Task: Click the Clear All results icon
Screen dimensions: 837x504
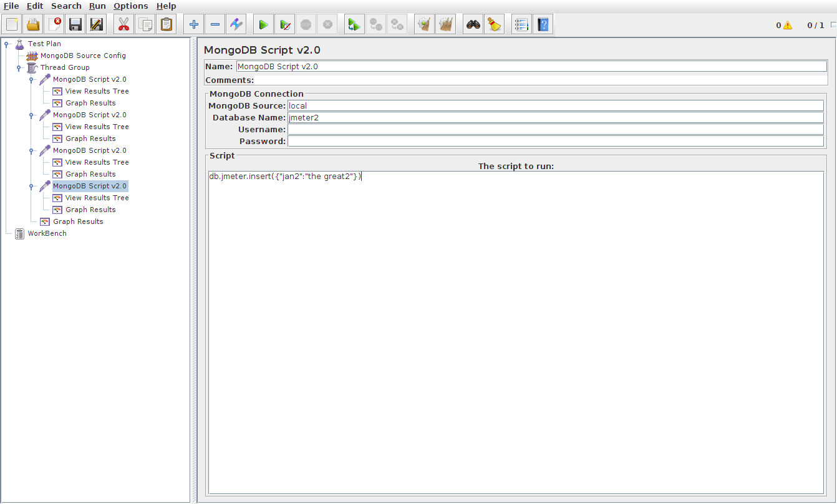Action: click(x=445, y=25)
